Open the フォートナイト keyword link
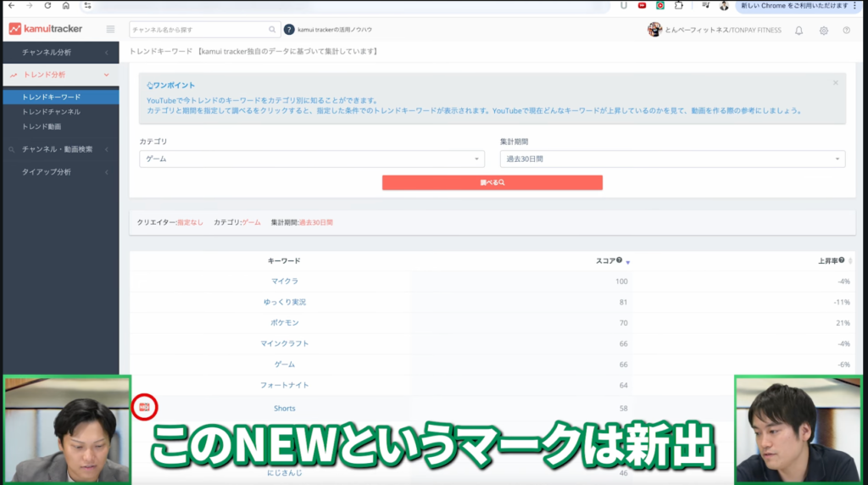868x485 pixels. pyautogui.click(x=285, y=385)
